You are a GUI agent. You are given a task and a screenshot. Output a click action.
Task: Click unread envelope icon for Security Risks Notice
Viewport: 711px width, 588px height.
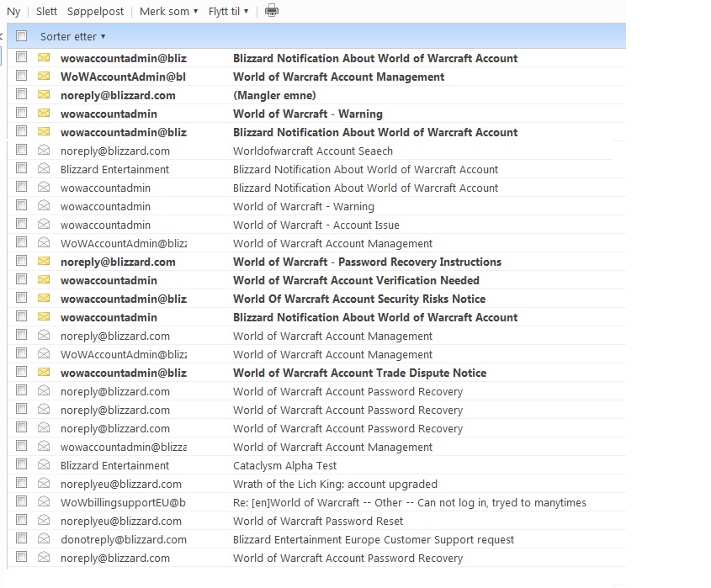click(44, 298)
